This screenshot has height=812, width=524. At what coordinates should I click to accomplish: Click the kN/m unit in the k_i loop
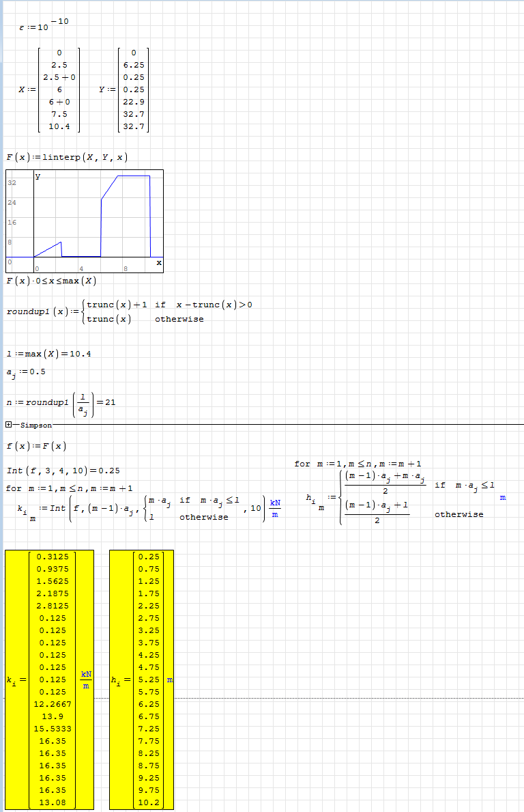tap(275, 508)
